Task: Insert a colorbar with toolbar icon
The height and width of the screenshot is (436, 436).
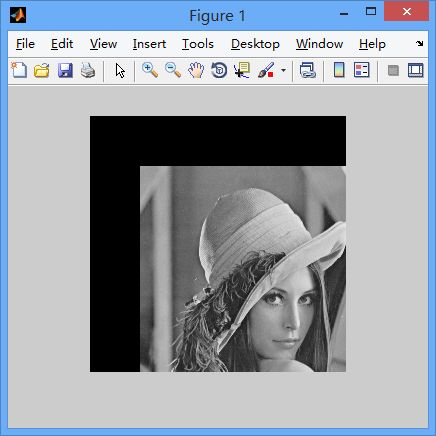Action: tap(339, 71)
